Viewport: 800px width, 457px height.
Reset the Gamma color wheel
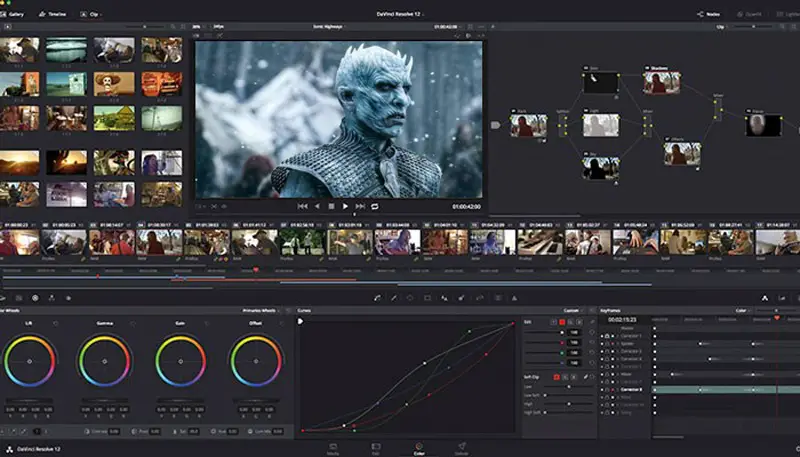pos(133,323)
